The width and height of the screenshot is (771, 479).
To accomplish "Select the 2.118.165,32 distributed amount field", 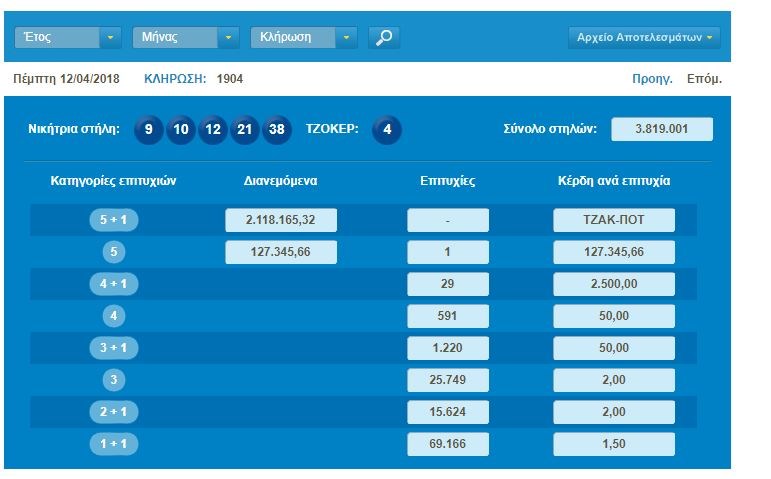I will [x=281, y=220].
